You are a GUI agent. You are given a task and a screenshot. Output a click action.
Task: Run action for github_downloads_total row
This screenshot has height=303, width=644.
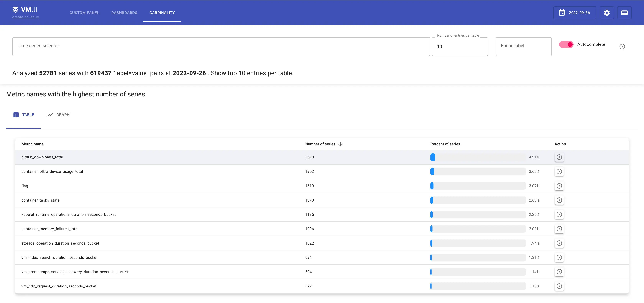(x=559, y=157)
